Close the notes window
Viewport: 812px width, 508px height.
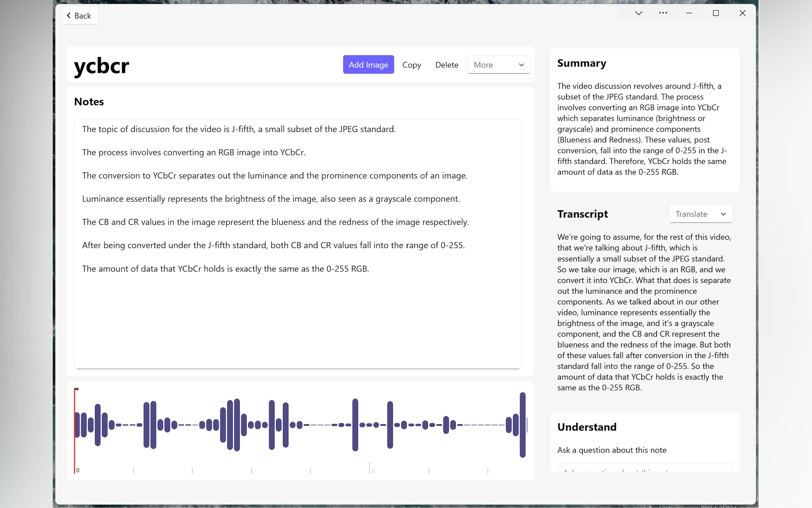tap(742, 13)
